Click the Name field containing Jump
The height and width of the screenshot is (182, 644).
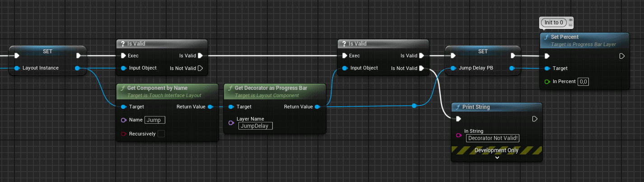pyautogui.click(x=155, y=120)
